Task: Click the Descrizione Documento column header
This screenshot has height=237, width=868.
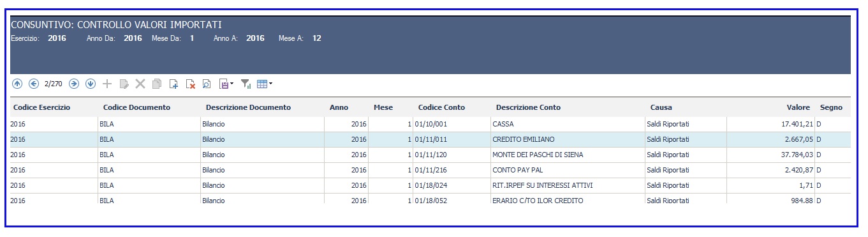Action: [248, 107]
